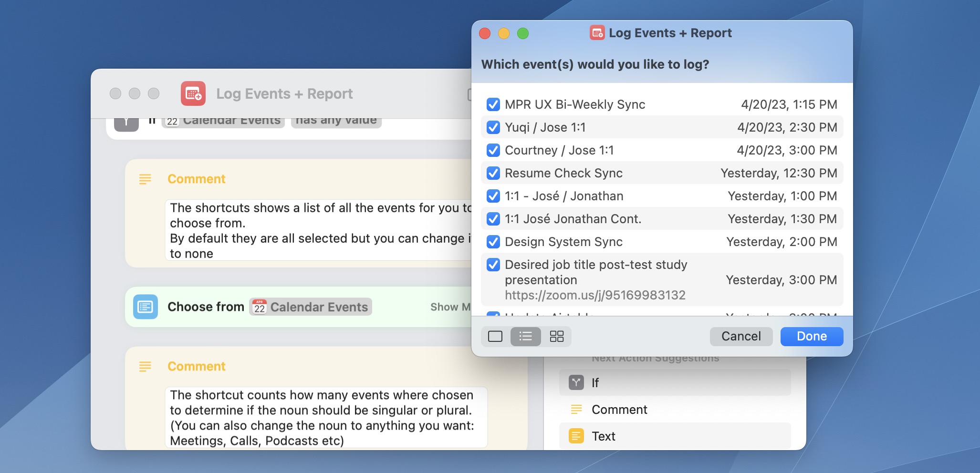Screen dimensions: 980x473
Task: Uncheck the Desired job title post-test study presentation
Action: (493, 265)
